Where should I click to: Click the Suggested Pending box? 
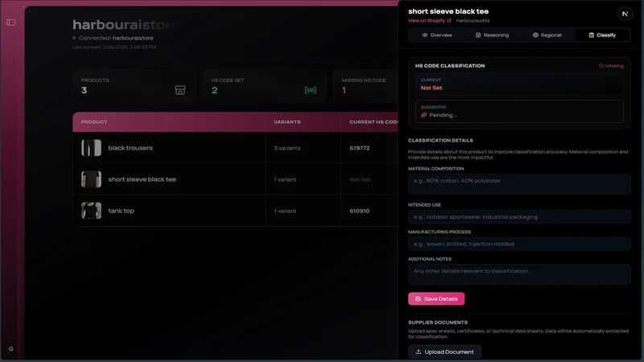click(x=519, y=111)
